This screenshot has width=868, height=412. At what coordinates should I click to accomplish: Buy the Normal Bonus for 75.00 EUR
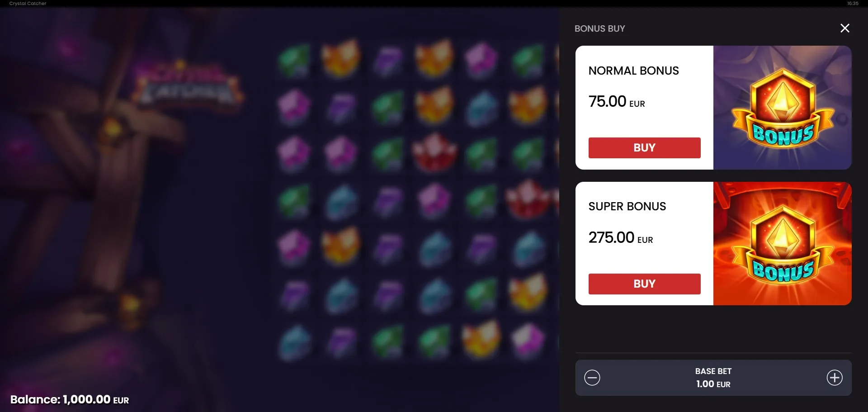(644, 148)
